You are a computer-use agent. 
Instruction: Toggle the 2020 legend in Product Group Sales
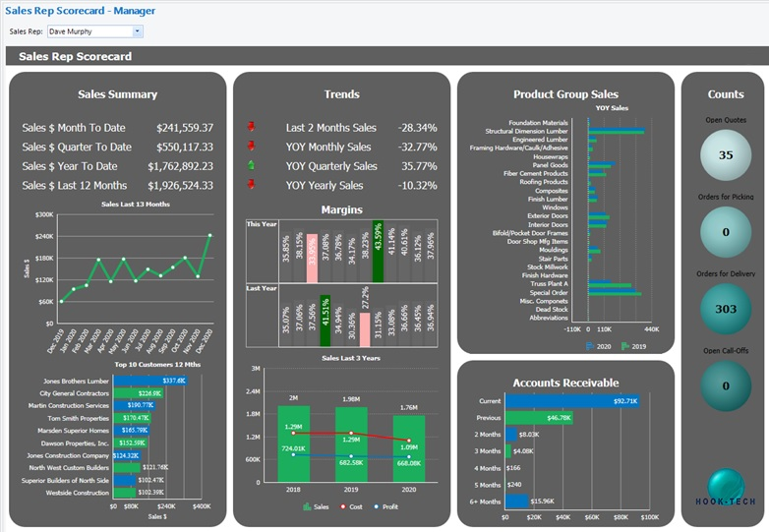coord(598,346)
